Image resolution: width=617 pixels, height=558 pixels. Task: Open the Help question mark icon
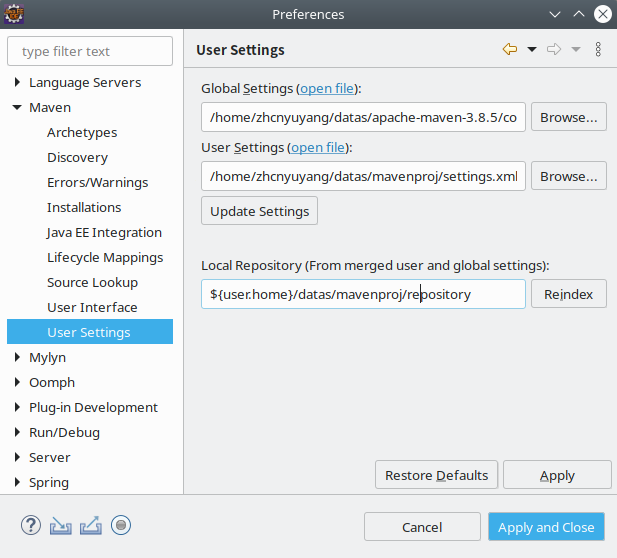(31, 525)
